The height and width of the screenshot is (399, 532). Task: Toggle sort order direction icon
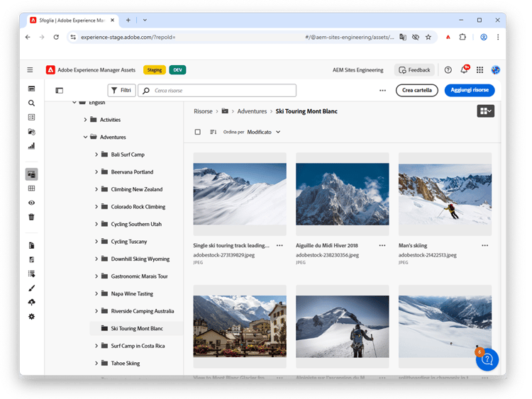tap(213, 132)
